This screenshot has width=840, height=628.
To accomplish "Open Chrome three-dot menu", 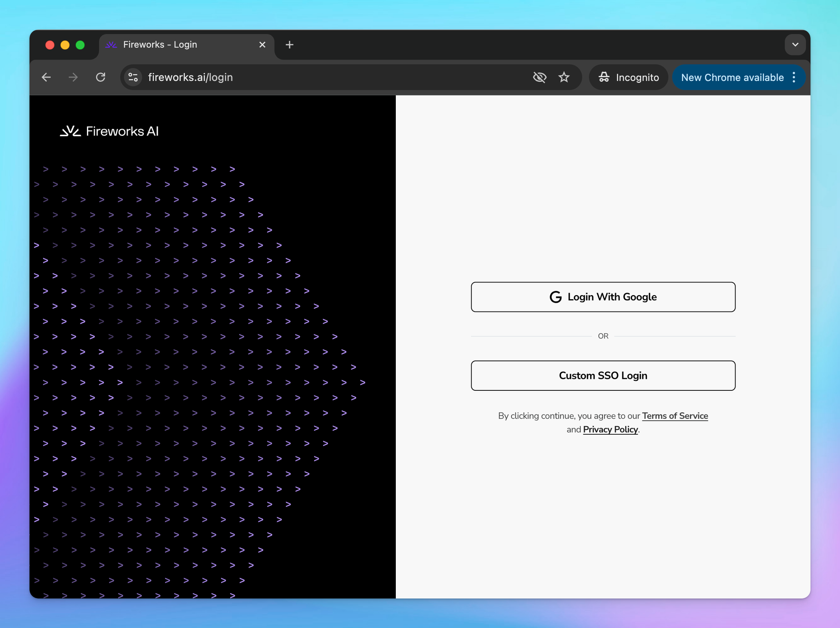I will [x=794, y=77].
